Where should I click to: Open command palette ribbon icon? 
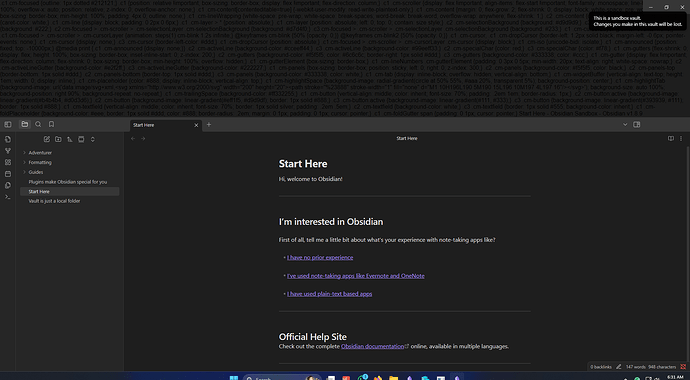point(7,197)
